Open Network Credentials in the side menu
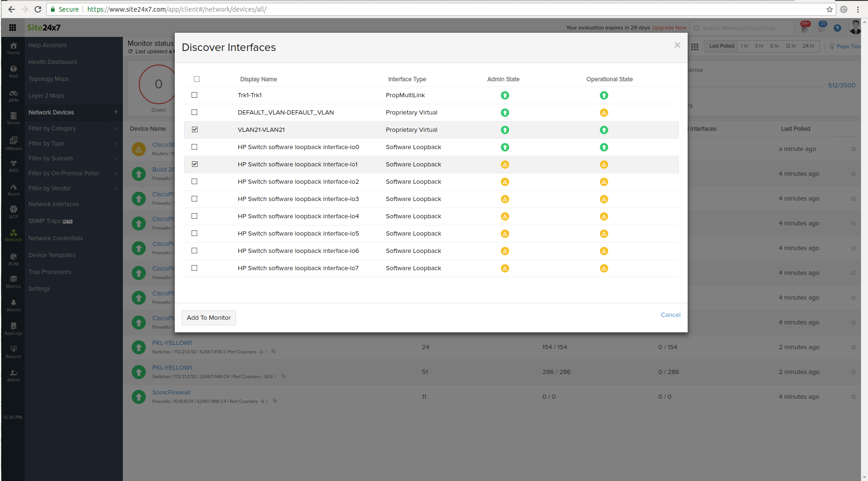The image size is (868, 481). [56, 238]
